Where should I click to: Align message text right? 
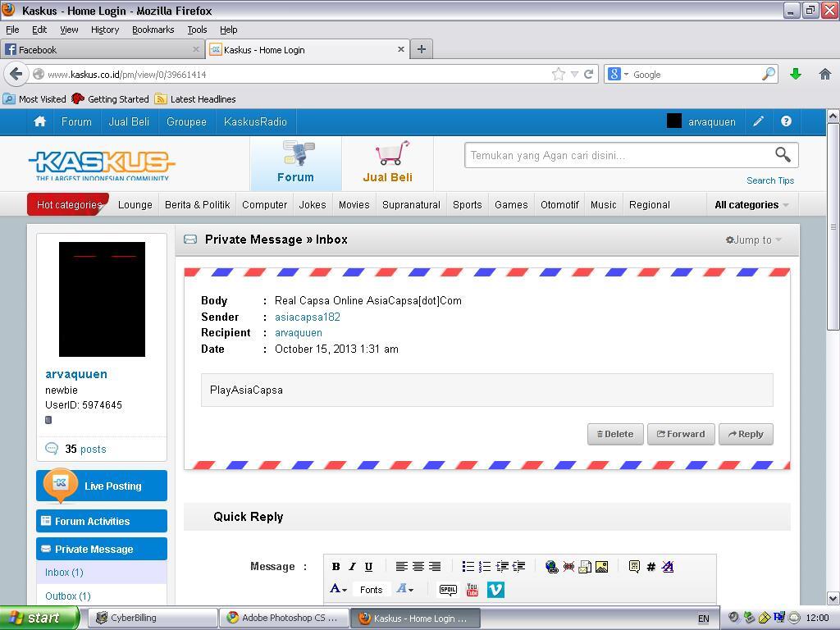pyautogui.click(x=435, y=566)
